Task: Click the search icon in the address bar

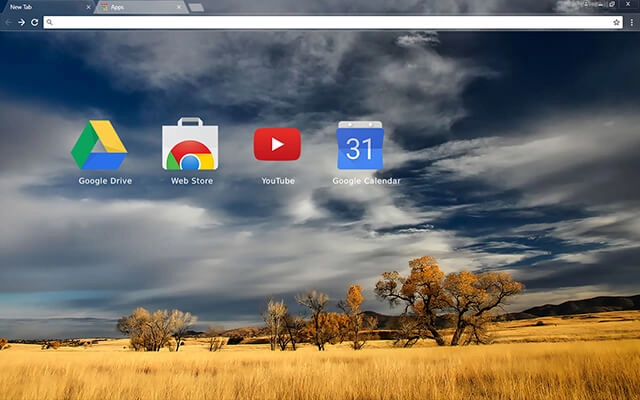Action: (49, 22)
